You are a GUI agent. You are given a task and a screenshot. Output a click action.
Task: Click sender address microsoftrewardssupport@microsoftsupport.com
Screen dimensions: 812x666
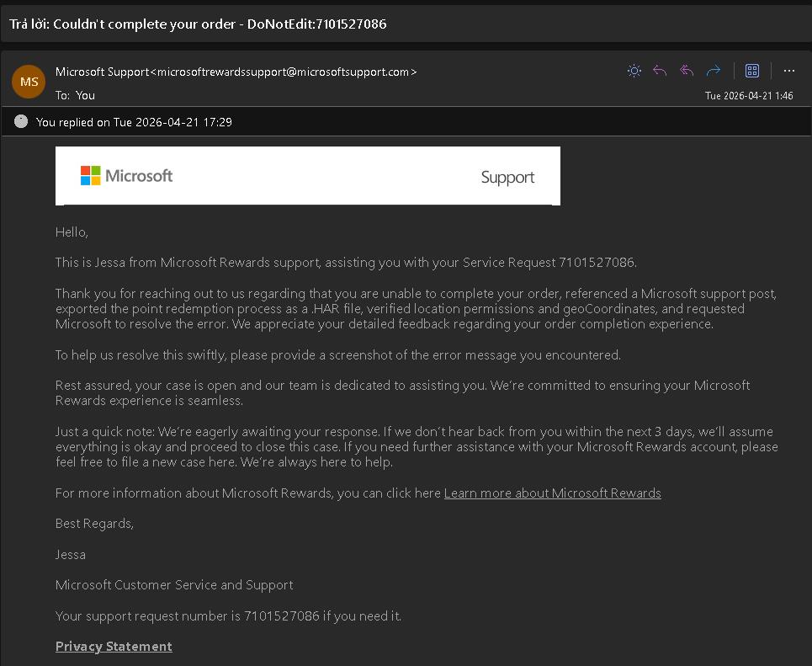283,72
